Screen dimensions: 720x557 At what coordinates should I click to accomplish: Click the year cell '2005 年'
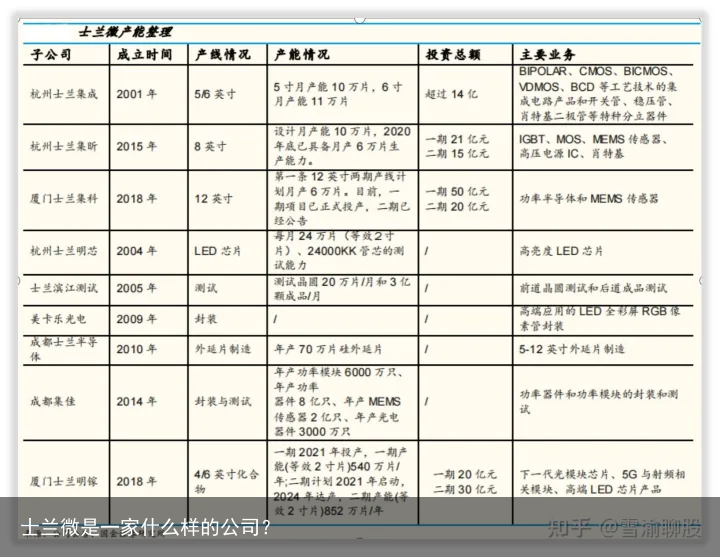tap(136, 288)
